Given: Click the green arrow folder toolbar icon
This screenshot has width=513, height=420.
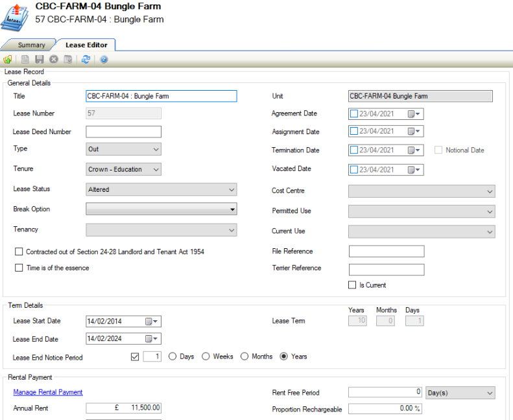Looking at the screenshot, I should 8,60.
